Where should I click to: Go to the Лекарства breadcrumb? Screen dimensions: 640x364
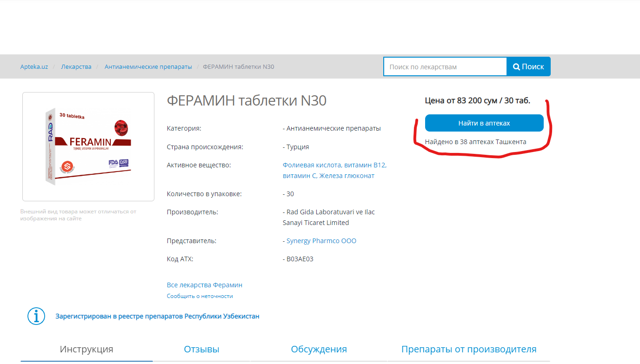point(76,67)
